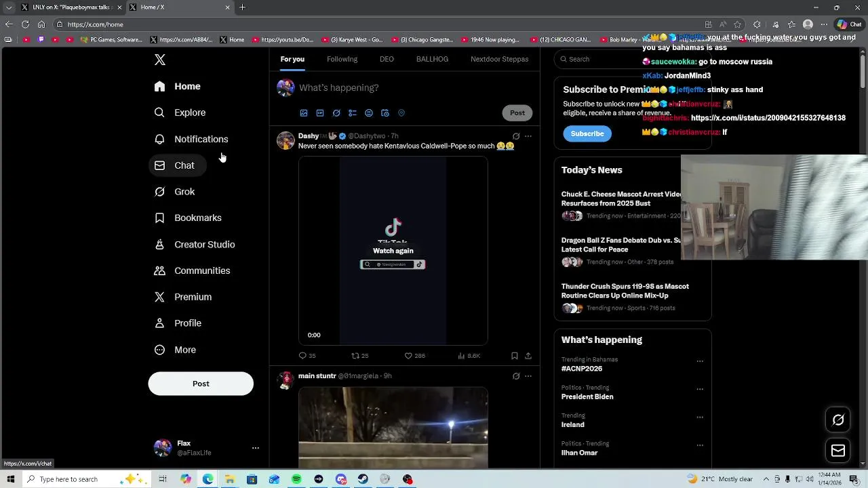Viewport: 868px width, 488px height.
Task: Open Bookmarks in the sidebar
Action: [x=188, y=218]
